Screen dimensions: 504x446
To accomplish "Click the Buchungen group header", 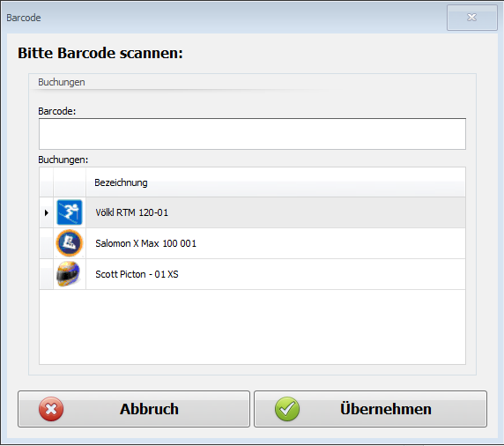I will 62,82.
